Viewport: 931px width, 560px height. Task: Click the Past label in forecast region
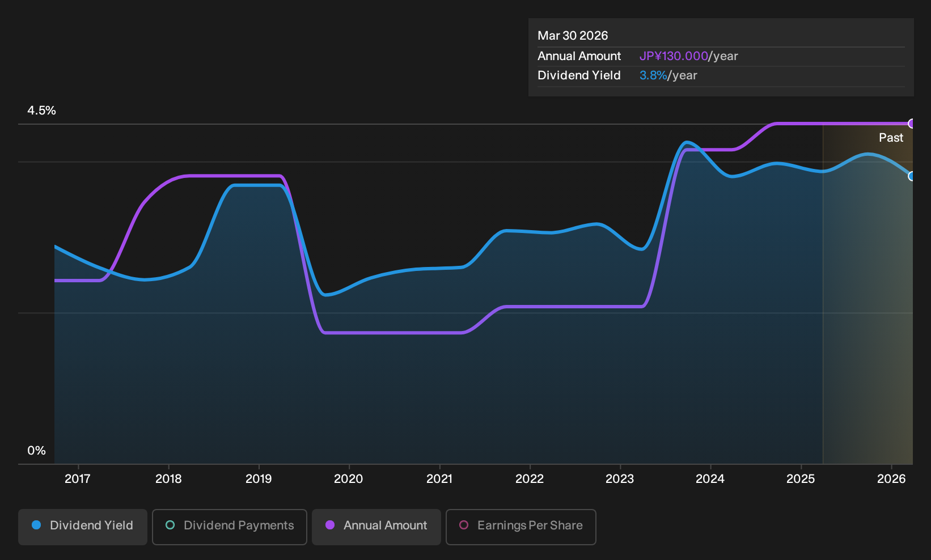pos(891,138)
